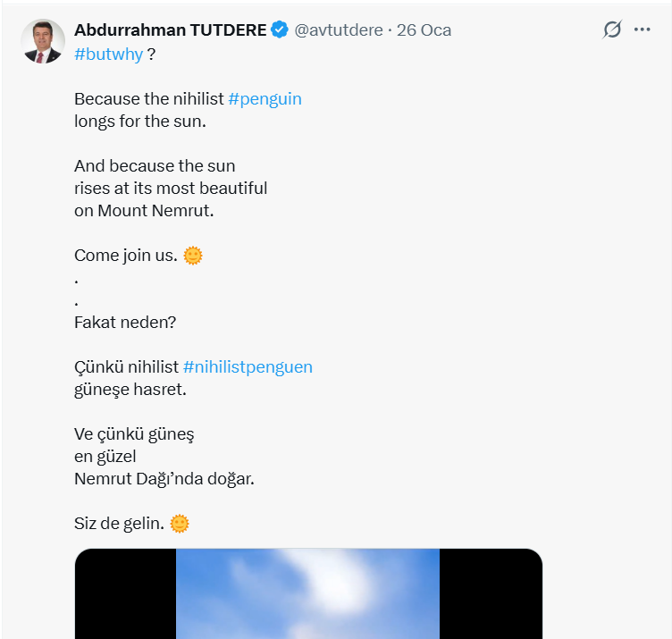This screenshot has width=672, height=639.
Task: Open Abdurrahman TUTDERE's profile avatar
Action: 43,41
